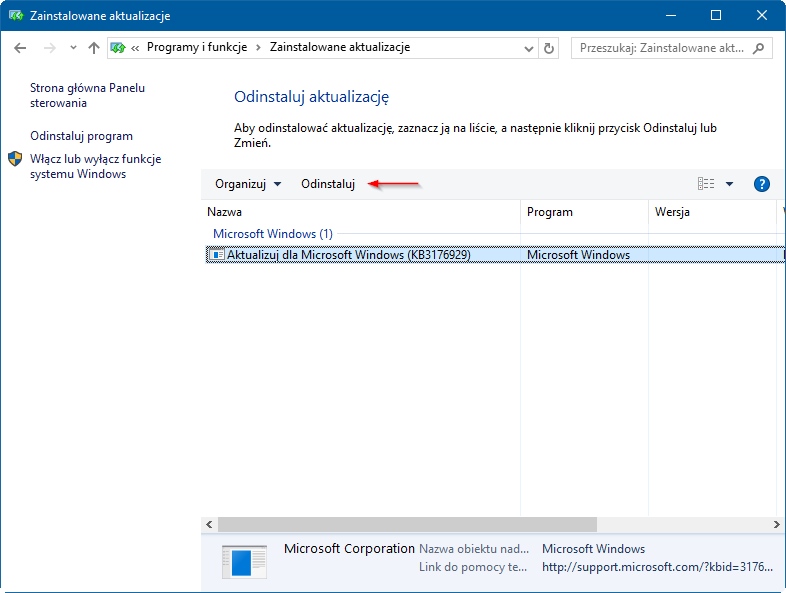Screen dimensions: 786x593
Task: Click the horizontal scrollbar left arrow
Action: [x=209, y=524]
